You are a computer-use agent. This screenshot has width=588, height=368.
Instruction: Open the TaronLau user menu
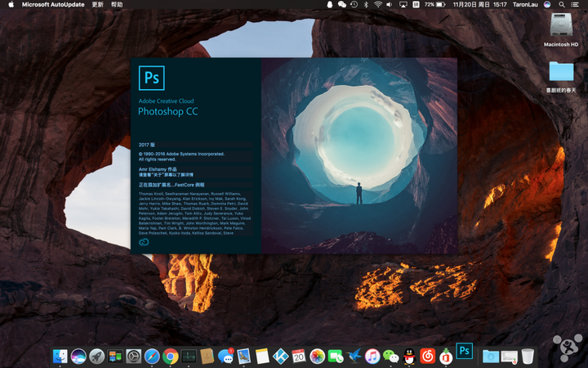coord(525,5)
